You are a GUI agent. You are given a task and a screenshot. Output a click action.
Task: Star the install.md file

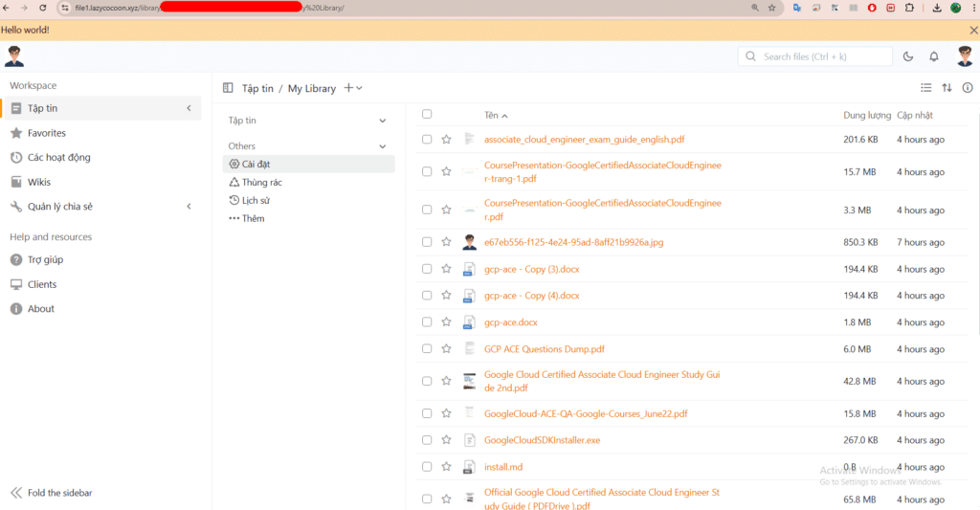tap(446, 467)
